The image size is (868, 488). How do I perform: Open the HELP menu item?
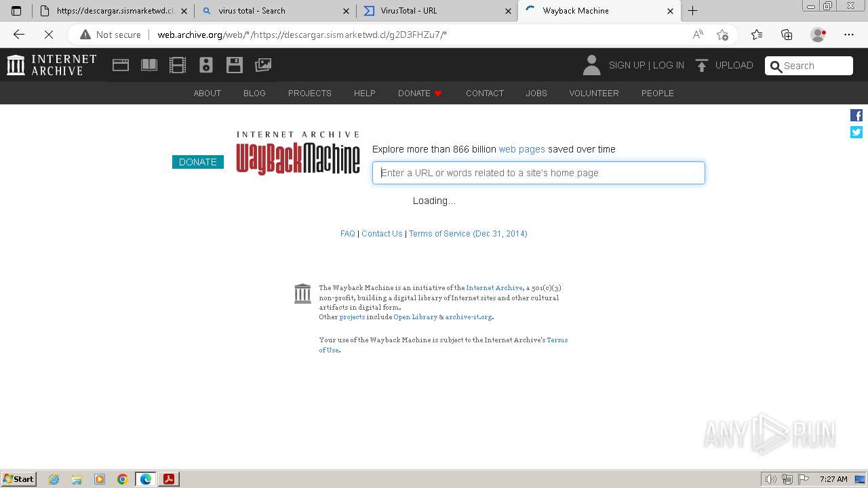click(365, 93)
